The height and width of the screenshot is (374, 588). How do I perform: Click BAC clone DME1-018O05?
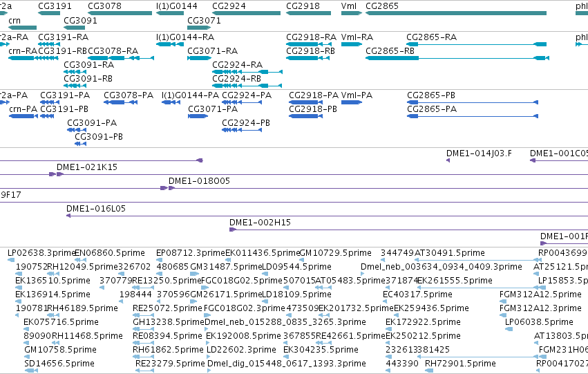pos(199,181)
